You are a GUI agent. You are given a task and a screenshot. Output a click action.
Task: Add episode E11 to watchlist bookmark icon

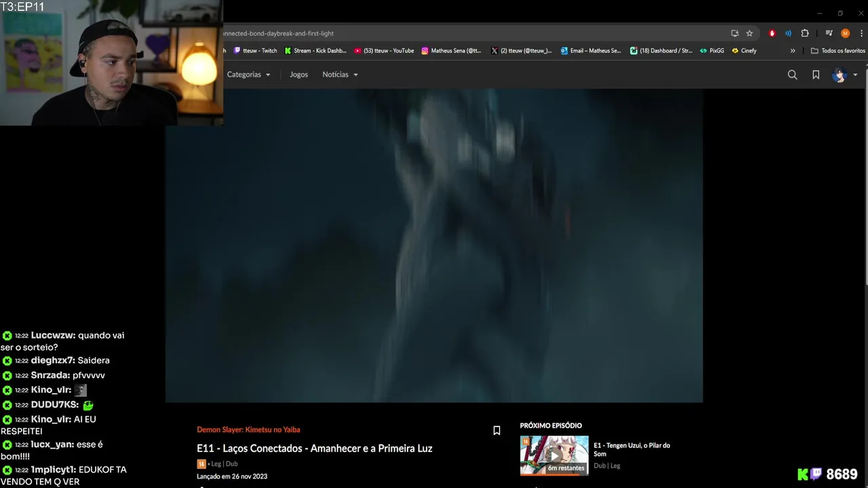[496, 430]
